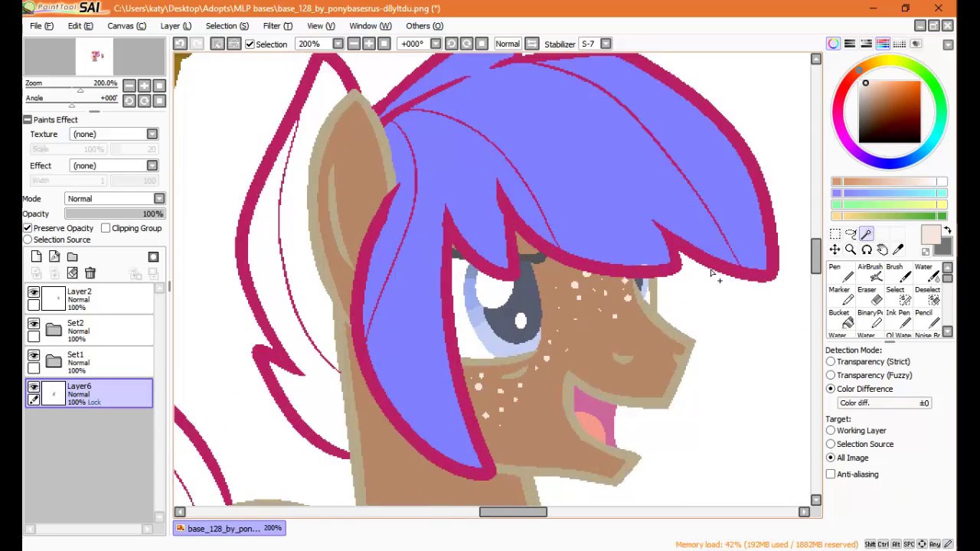Zoom out with the navigator minus button
This screenshot has width=980, height=551.
[x=129, y=86]
